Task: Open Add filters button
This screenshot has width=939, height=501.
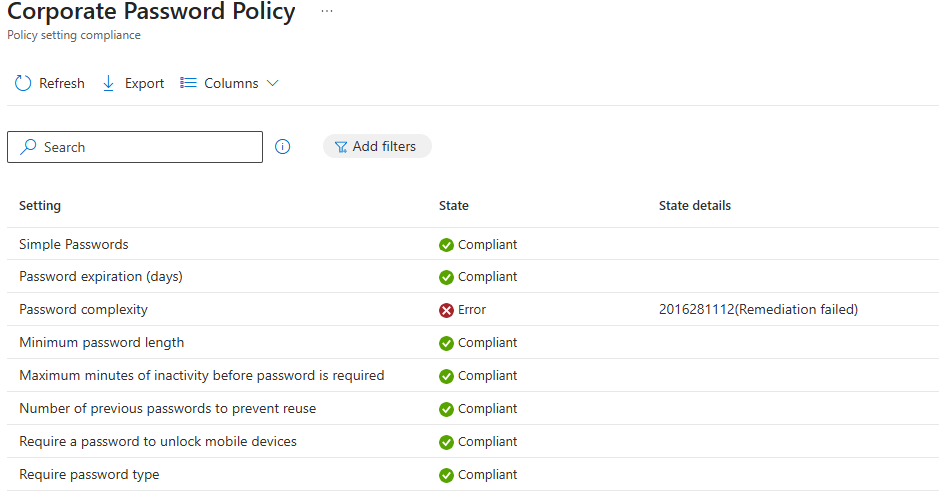Action: [376, 146]
